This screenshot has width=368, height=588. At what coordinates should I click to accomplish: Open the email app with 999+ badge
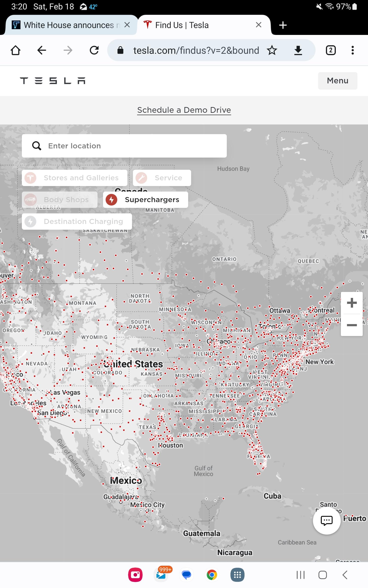pos(162,575)
